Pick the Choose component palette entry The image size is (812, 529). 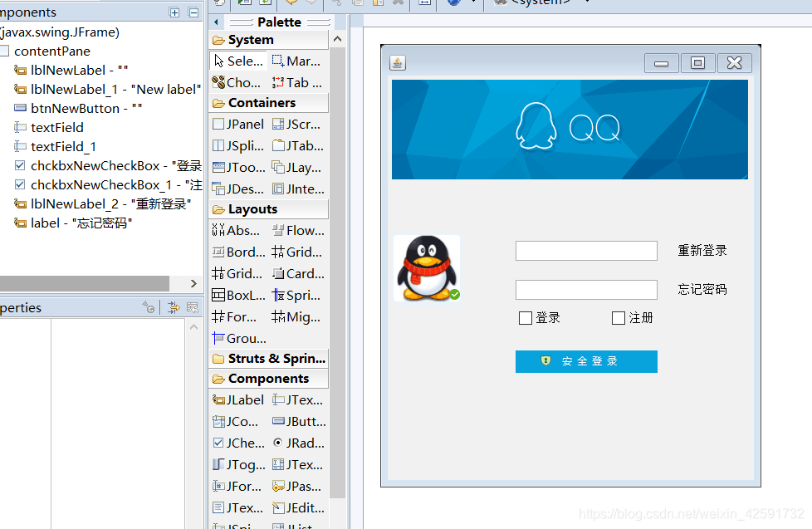(238, 83)
